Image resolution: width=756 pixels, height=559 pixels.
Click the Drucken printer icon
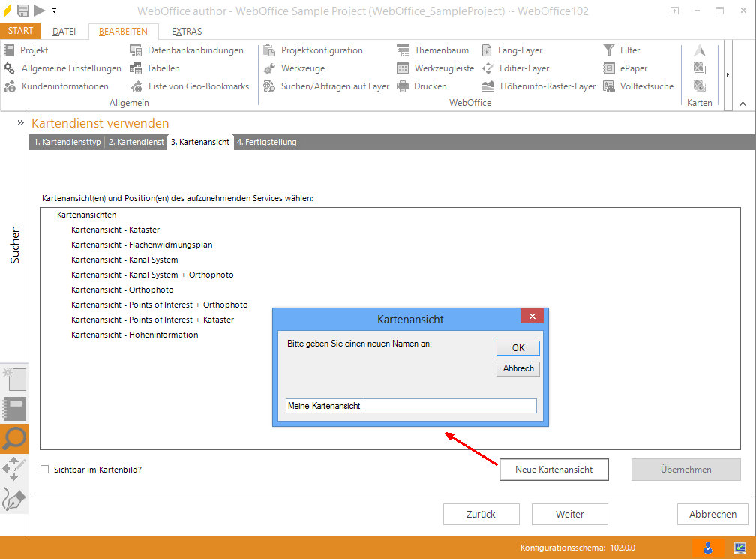coord(403,86)
